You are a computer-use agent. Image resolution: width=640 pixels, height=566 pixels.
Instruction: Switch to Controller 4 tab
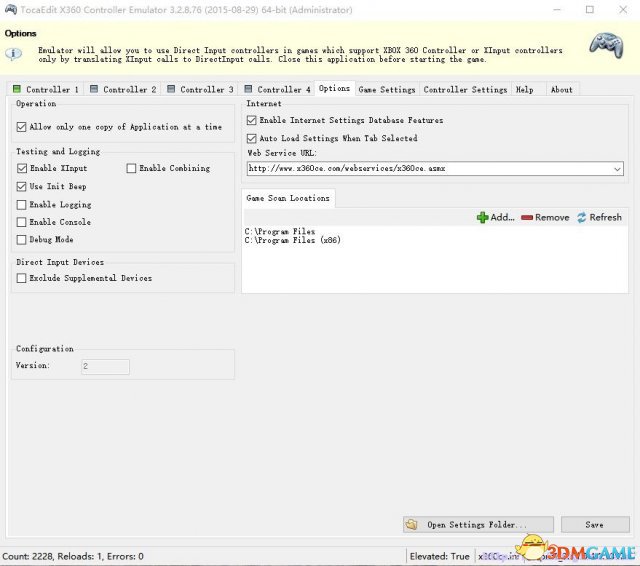click(277, 89)
